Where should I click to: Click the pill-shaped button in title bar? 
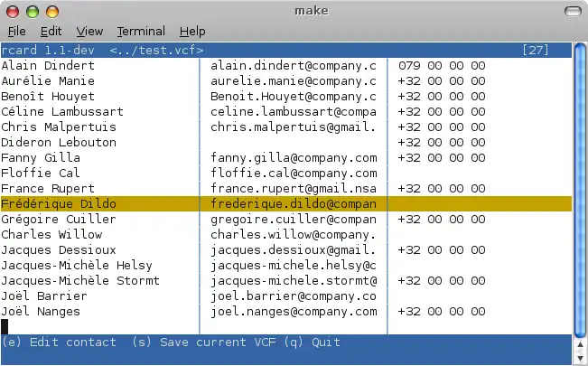pyautogui.click(x=572, y=11)
